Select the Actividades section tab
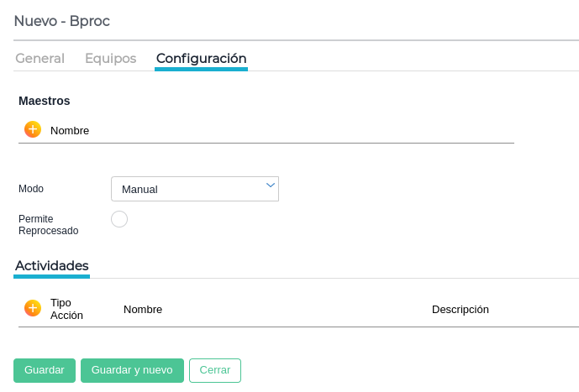 (x=52, y=265)
